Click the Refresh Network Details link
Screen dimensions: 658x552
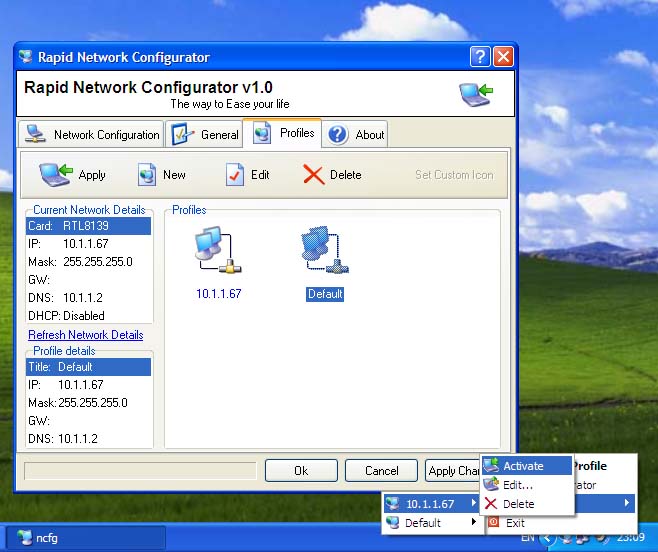coord(86,335)
